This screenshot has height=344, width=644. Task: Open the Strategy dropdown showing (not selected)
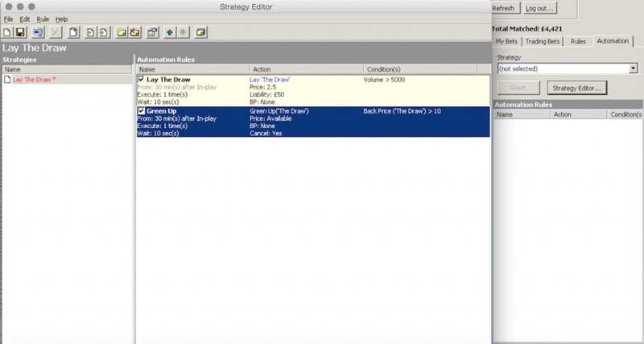(568, 68)
